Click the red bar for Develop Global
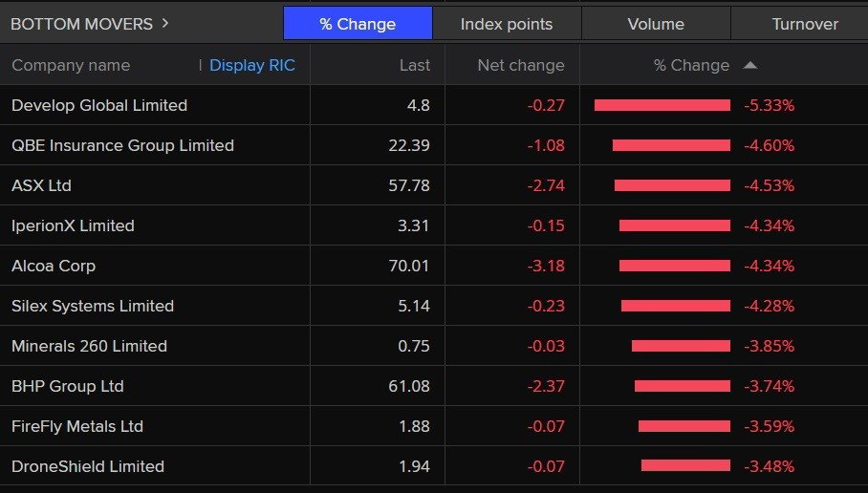This screenshot has height=493, width=868. tap(662, 105)
